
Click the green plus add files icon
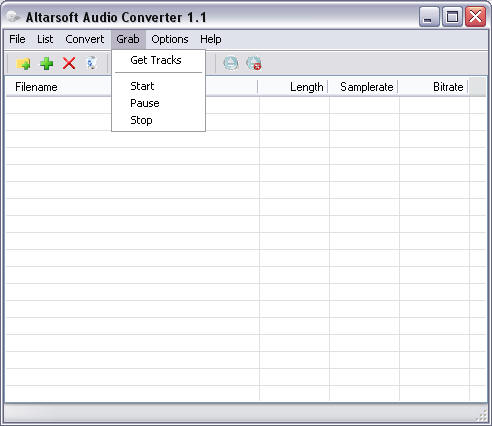47,63
